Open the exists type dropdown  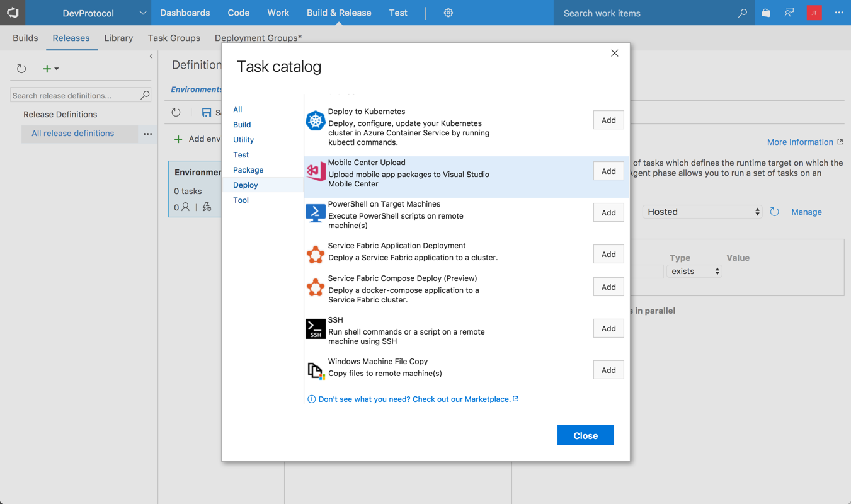[694, 271]
